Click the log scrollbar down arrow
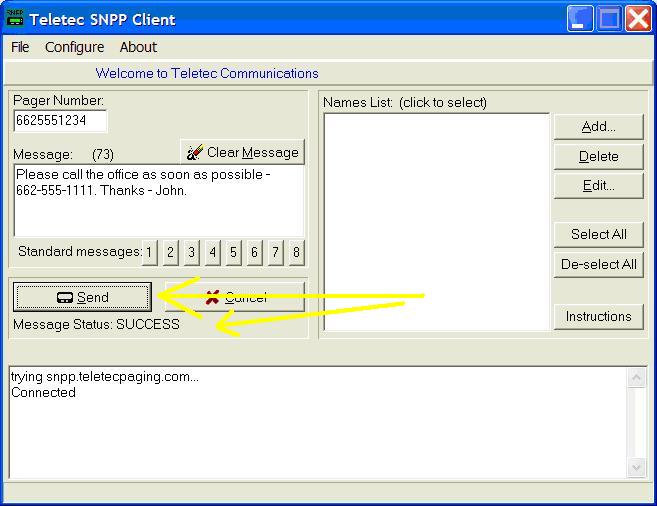Image resolution: width=657 pixels, height=506 pixels. point(636,467)
